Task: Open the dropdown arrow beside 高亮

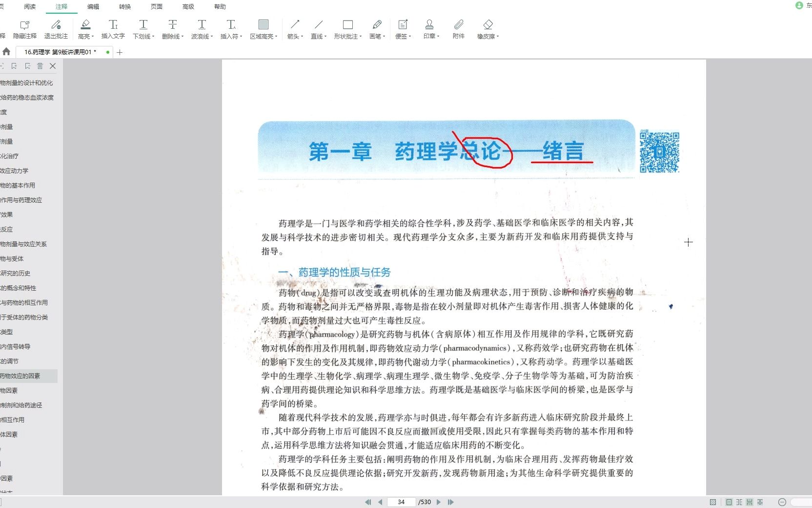Action: click(93, 37)
